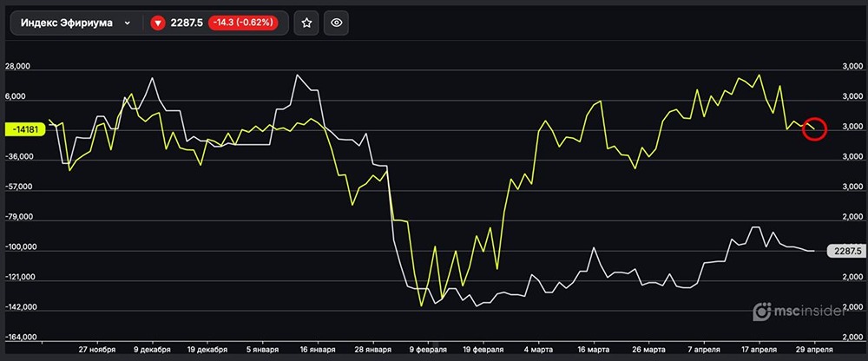
Task: Click the 4 марта date label
Action: pos(538,350)
